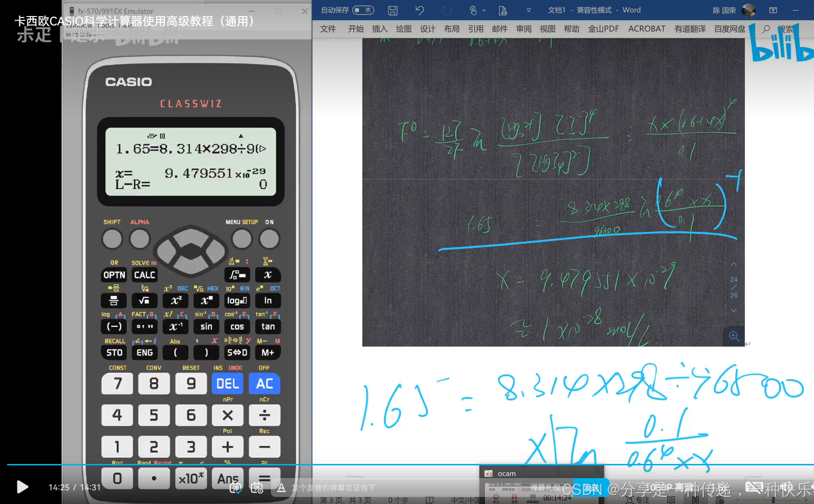Toggle the danmaku display switch
814x504 pixels.
pos(236,488)
